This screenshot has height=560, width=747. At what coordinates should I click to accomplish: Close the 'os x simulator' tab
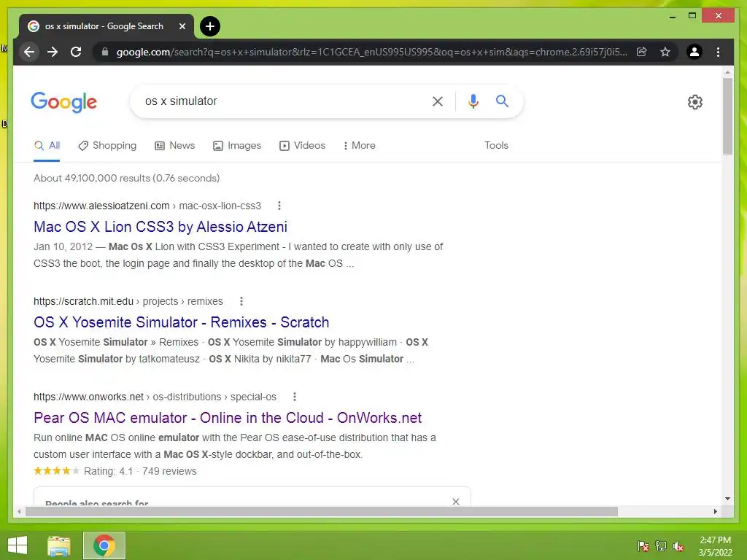pyautogui.click(x=182, y=26)
